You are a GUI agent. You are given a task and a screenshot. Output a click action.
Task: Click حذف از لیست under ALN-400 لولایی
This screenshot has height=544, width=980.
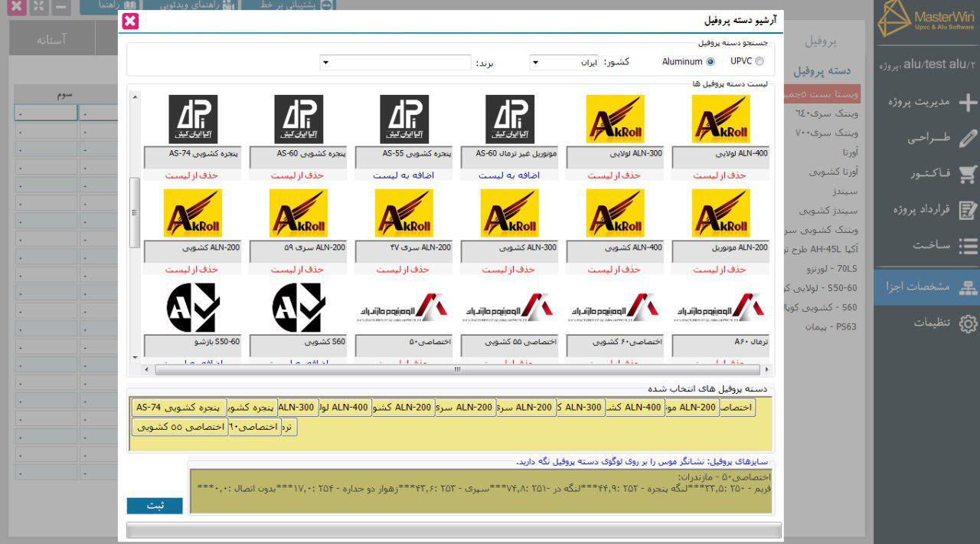(x=720, y=175)
